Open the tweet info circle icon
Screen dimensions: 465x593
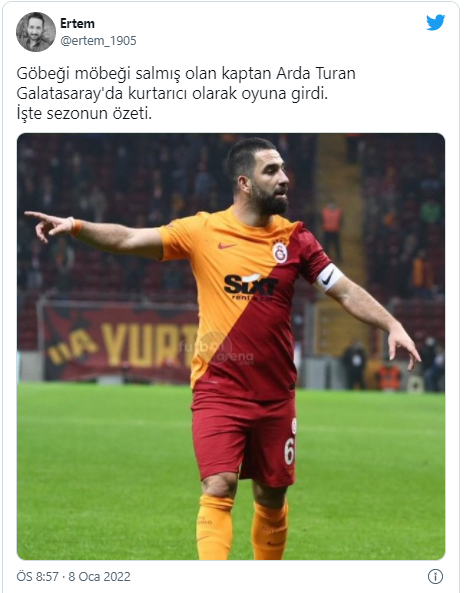point(436,576)
